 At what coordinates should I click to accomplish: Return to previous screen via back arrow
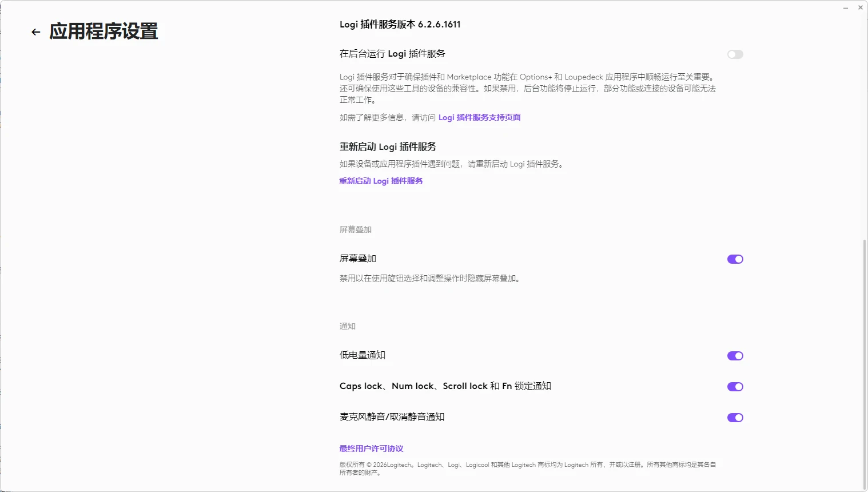[35, 32]
